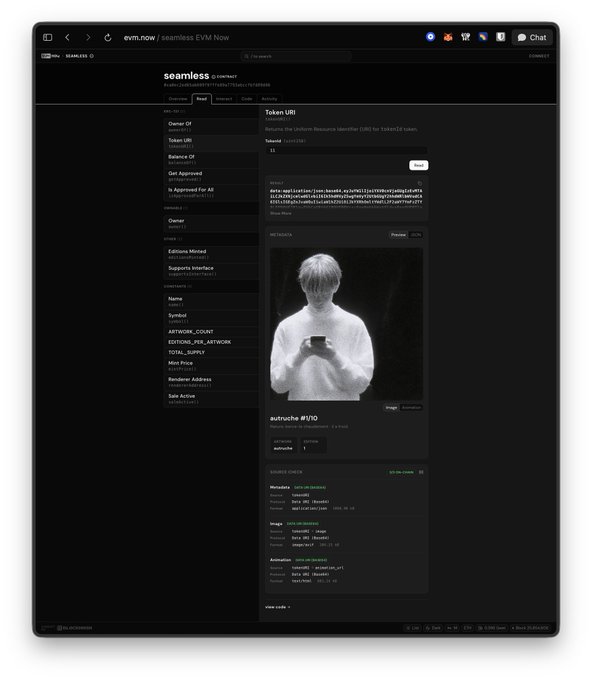The height and width of the screenshot is (680, 592).
Task: Click the info icon beside SEAMLESS breadcrumb
Action: [92, 56]
